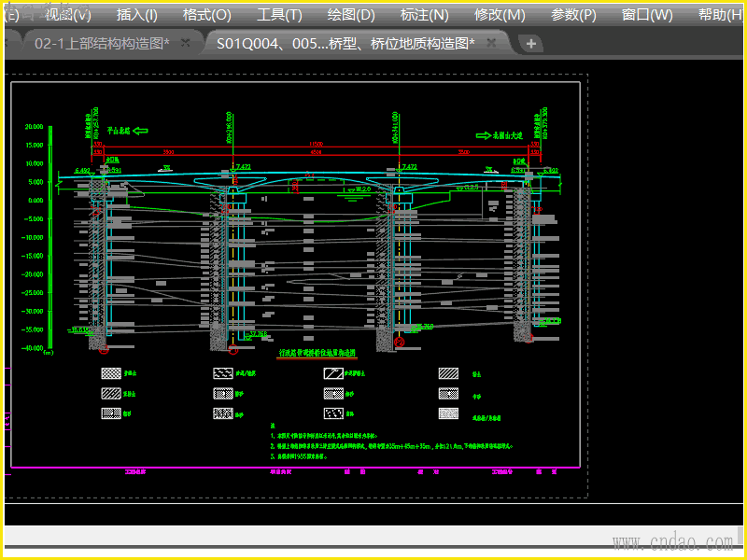Open the 工具(T) menu
Image resolution: width=747 pixels, height=560 pixels.
(x=279, y=15)
